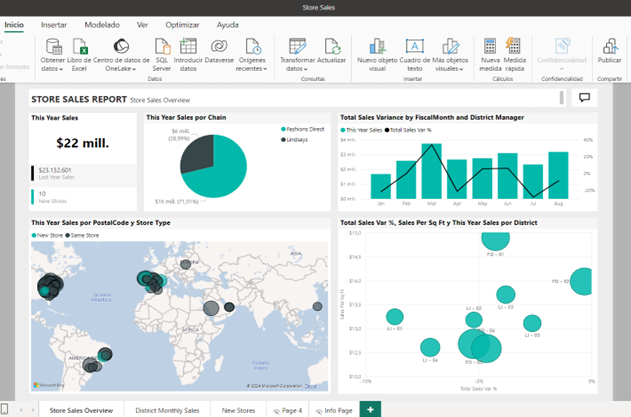This screenshot has height=417, width=631.
Task: Switch to Inicio ribbon tab
Action: point(14,25)
